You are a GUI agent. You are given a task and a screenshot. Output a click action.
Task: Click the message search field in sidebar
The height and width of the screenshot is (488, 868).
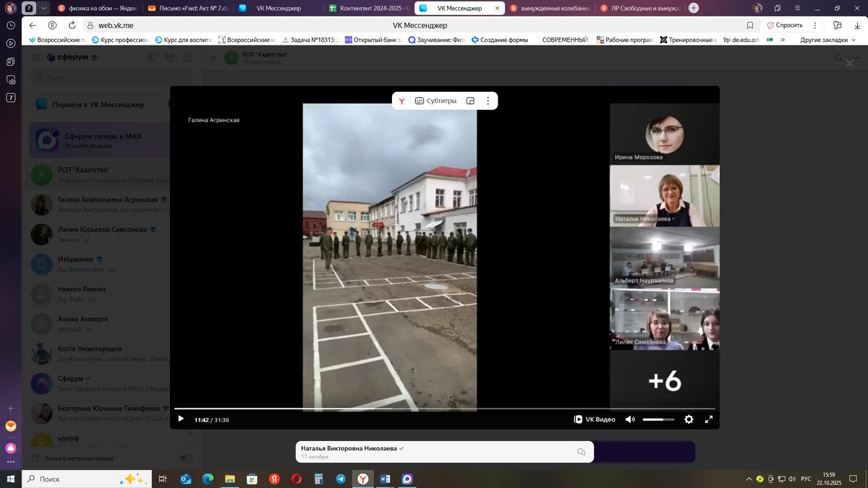112,77
